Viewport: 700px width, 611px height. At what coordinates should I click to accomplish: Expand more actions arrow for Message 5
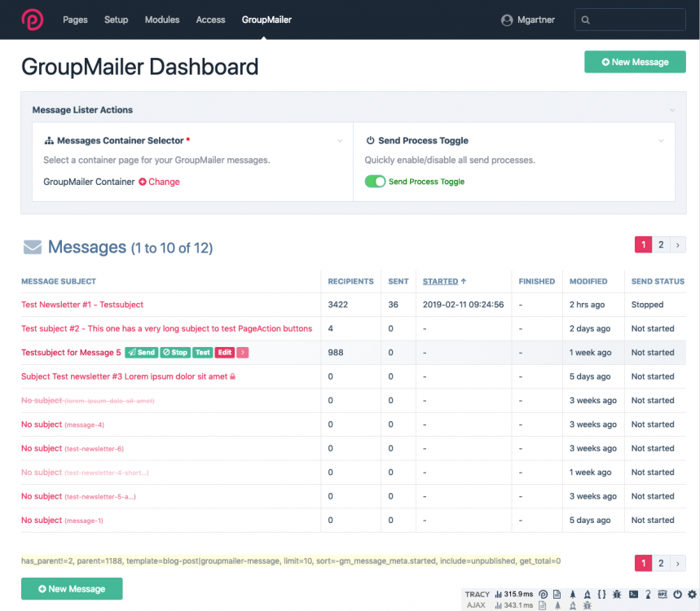(243, 353)
